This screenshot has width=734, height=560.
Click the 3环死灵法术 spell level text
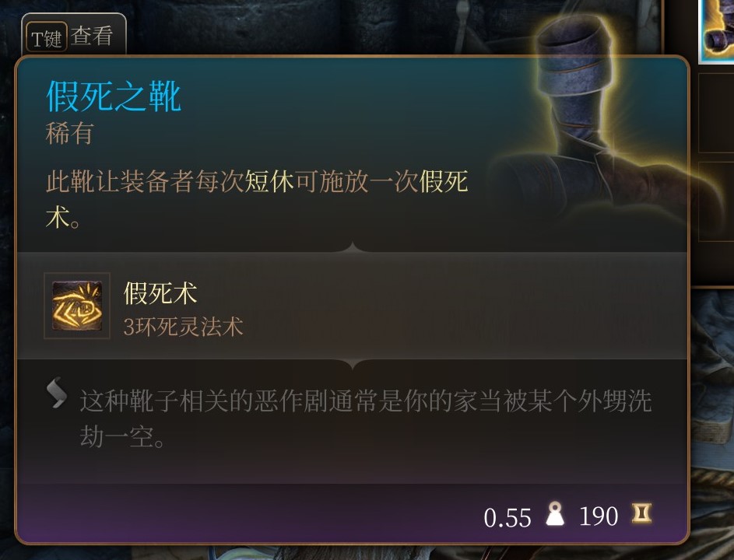[183, 326]
